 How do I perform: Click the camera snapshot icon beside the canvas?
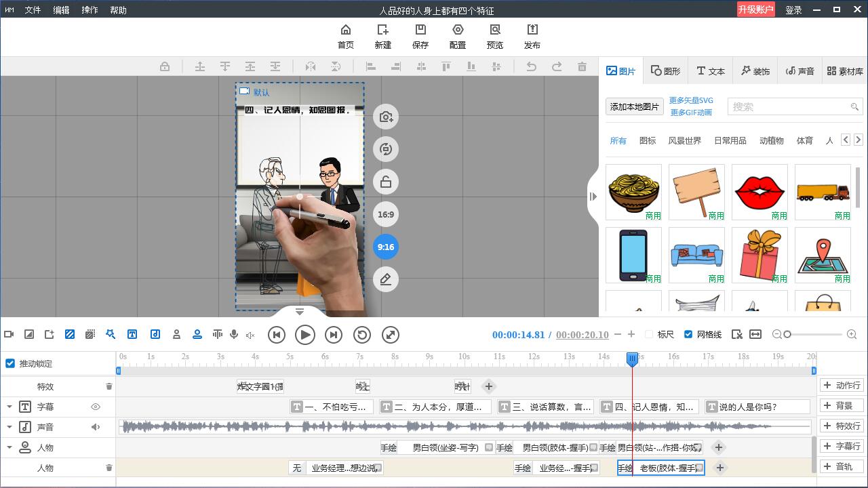385,117
